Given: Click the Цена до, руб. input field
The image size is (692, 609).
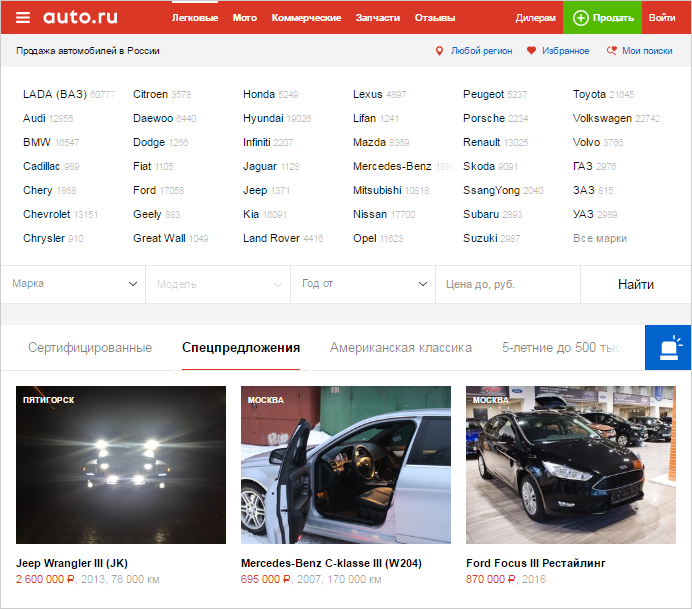Looking at the screenshot, I should click(508, 284).
